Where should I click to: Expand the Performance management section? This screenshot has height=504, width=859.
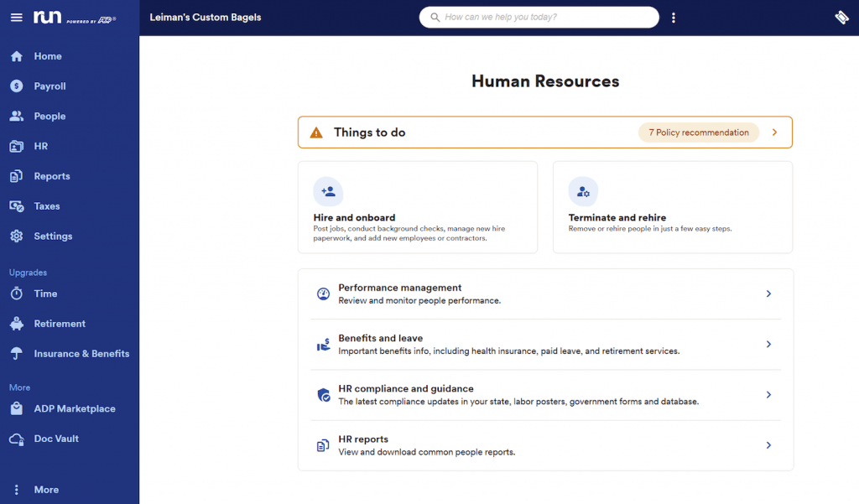pyautogui.click(x=768, y=294)
